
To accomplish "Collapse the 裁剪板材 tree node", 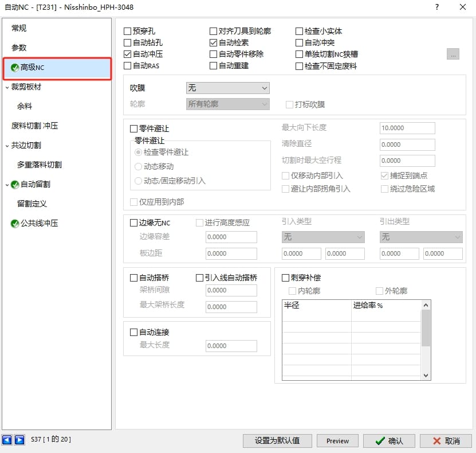I will pyautogui.click(x=7, y=87).
